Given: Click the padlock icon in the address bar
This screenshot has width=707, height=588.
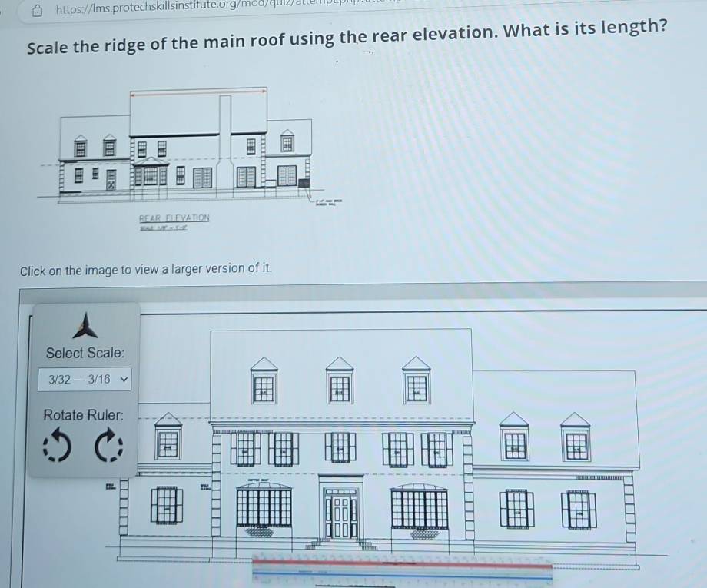Looking at the screenshot, I should tap(35, 8).
